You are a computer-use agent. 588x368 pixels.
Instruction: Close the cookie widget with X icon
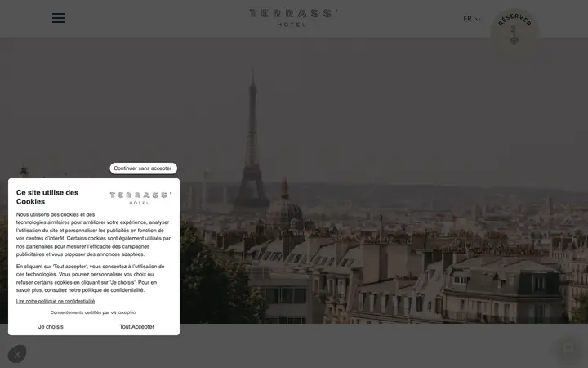17,354
